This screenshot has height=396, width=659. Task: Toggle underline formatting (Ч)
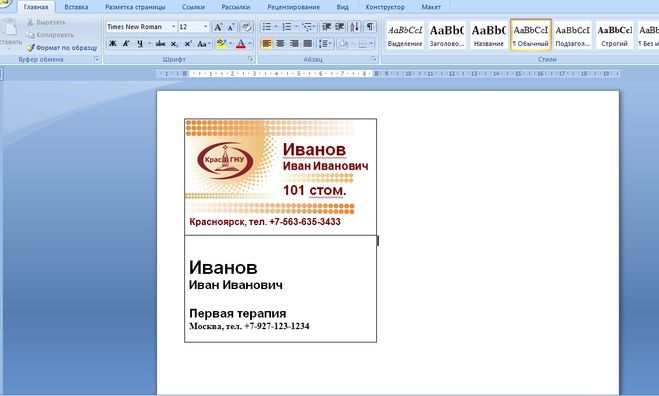click(140, 44)
